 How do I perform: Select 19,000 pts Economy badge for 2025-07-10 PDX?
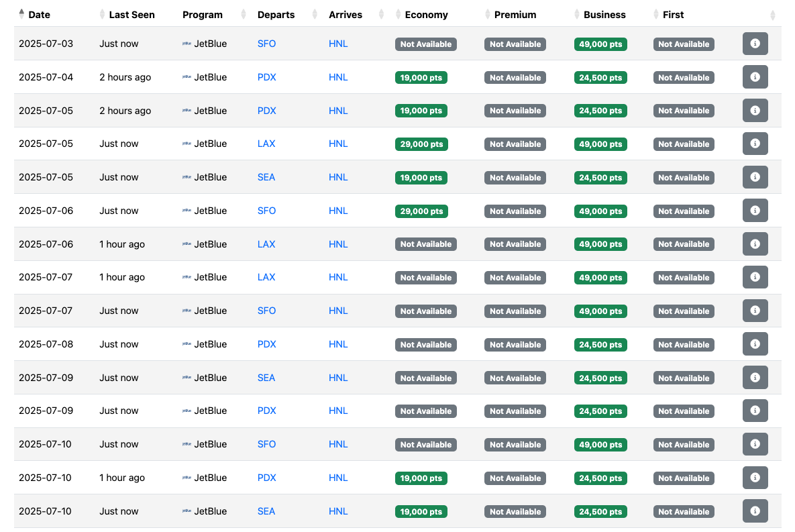point(421,478)
